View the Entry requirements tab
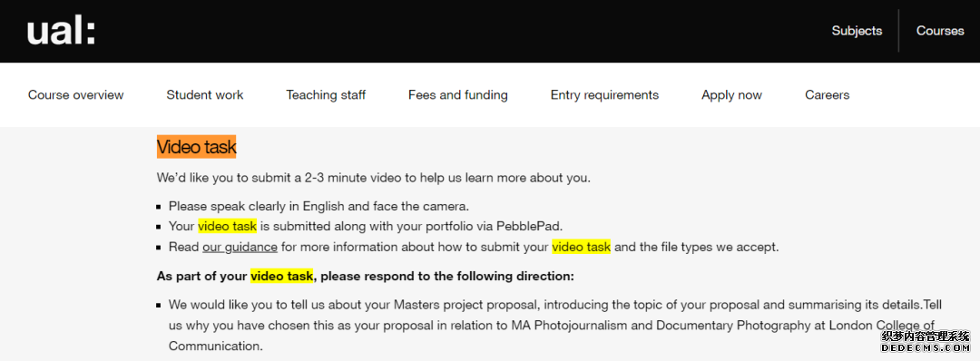Image resolution: width=980 pixels, height=361 pixels. (604, 95)
